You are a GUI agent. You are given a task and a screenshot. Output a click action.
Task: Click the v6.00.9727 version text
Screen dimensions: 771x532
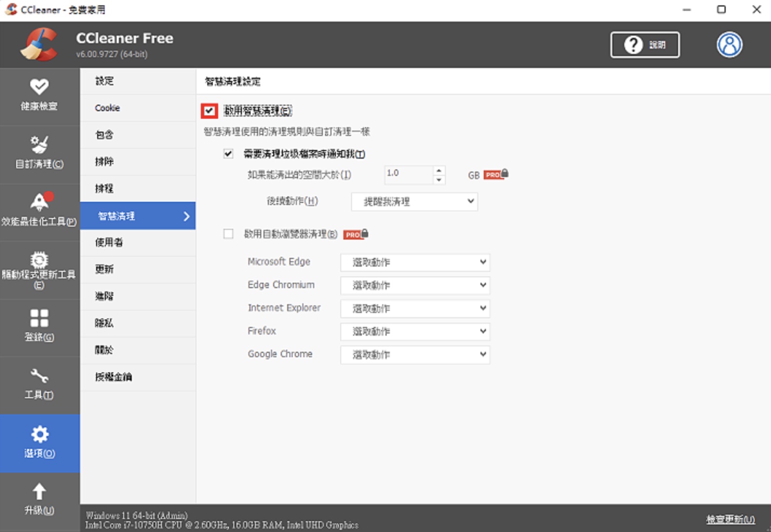112,54
